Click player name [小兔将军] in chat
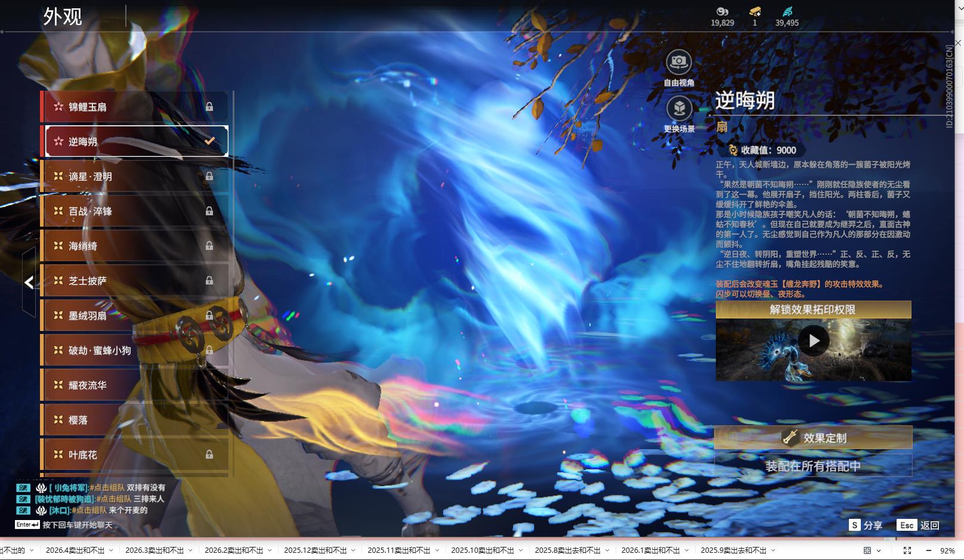 (x=69, y=488)
